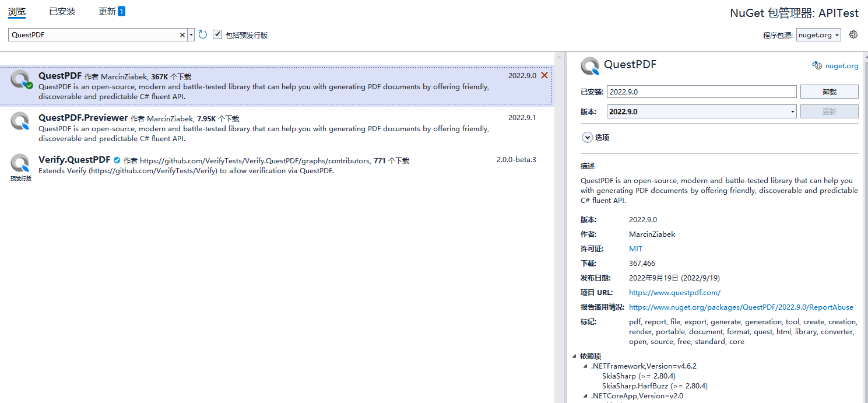Open the 版本 2022.9.0 dropdown

click(701, 111)
